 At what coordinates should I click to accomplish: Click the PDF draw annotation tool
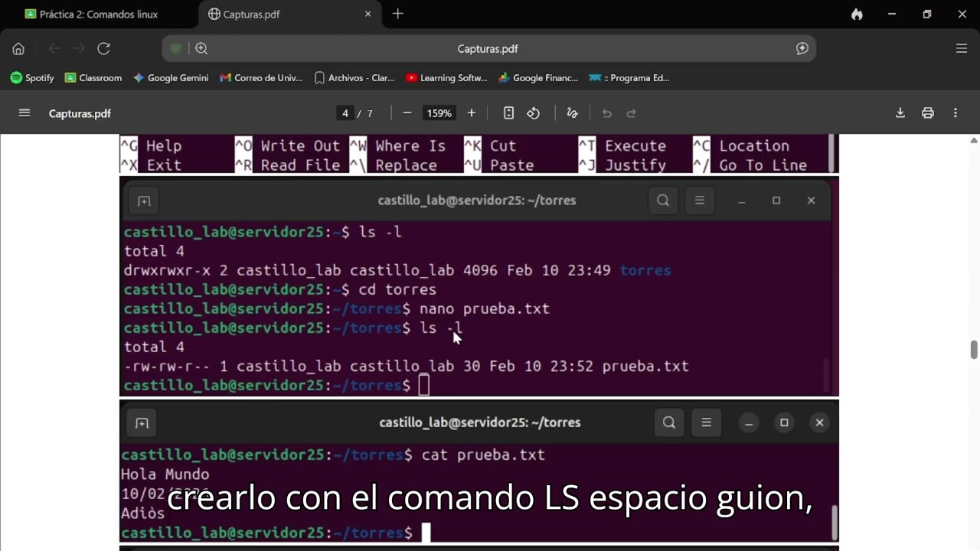point(572,113)
